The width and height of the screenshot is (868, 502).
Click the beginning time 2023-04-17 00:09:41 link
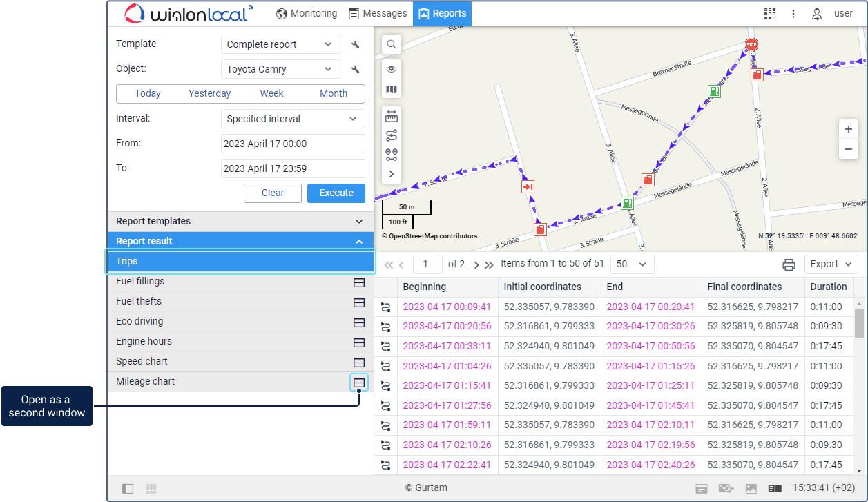click(447, 307)
